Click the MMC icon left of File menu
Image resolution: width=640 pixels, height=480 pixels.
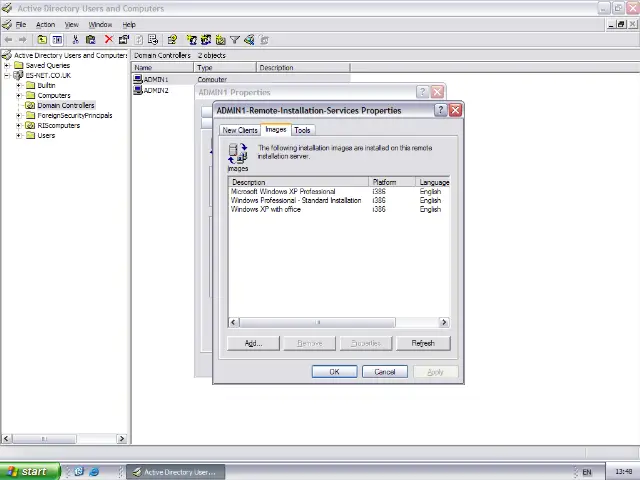click(7, 24)
